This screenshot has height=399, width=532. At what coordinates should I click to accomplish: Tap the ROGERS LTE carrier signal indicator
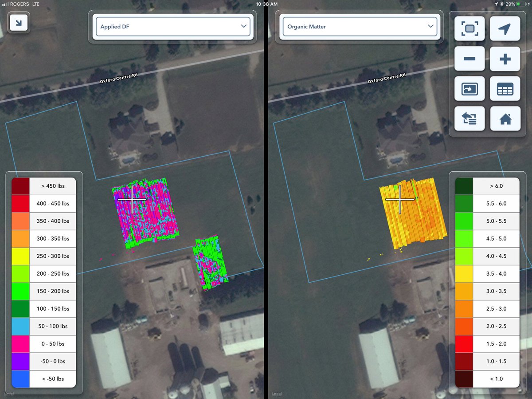pos(20,4)
